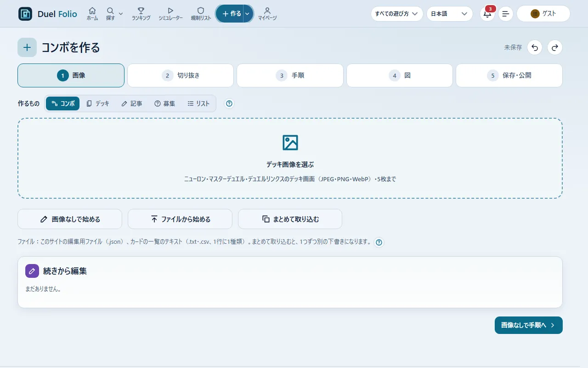Click 画像なしで手順へ button

tap(529, 325)
